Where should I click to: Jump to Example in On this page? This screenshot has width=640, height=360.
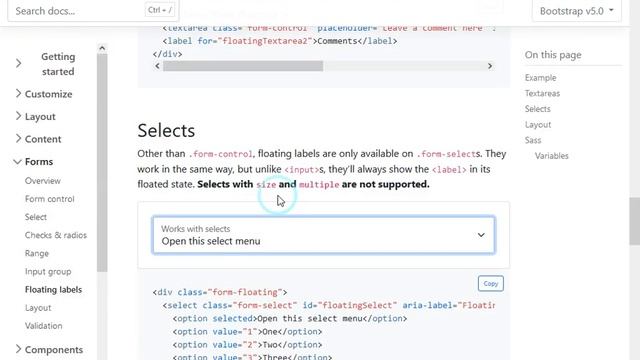(x=540, y=78)
